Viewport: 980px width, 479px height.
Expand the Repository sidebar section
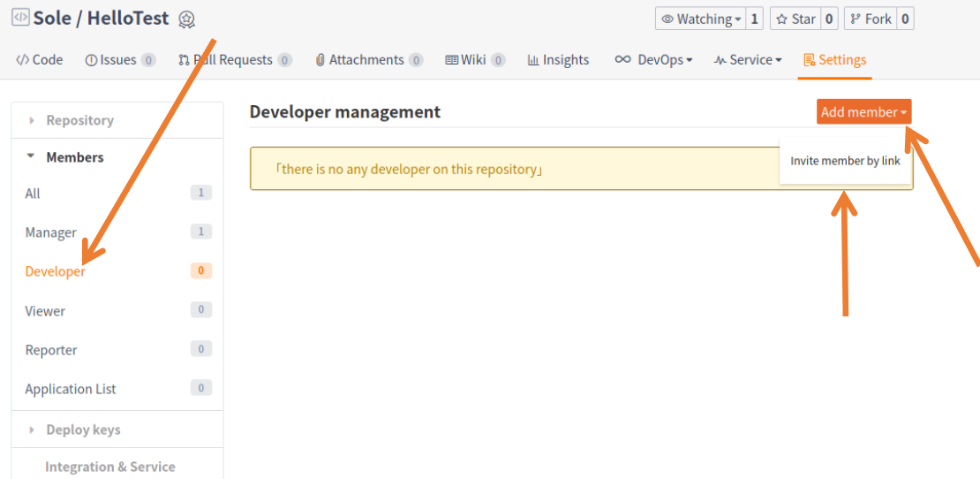click(117, 120)
